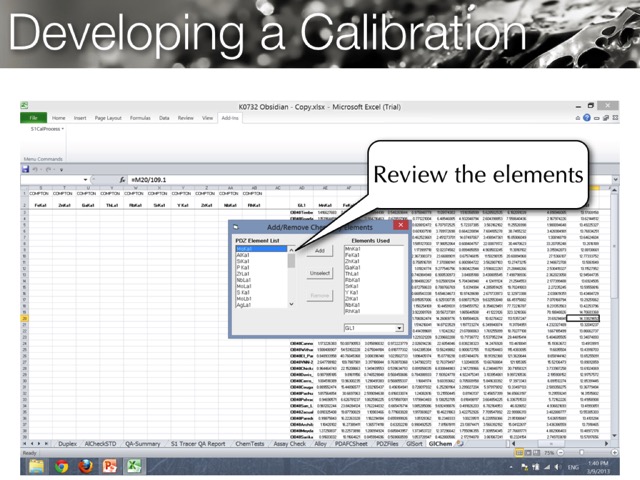Viewport: 640px width, 480px height.
Task: Open Chrome from the taskbar
Action: [61, 465]
